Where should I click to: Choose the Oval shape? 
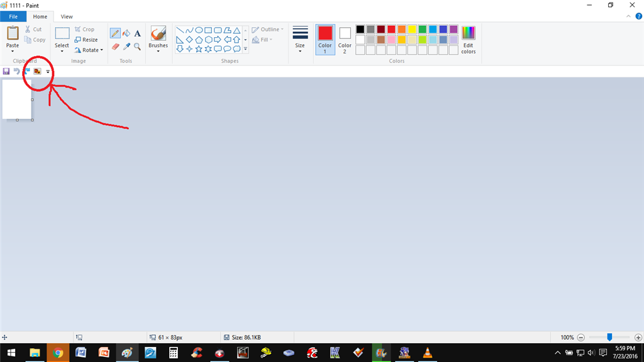click(199, 30)
